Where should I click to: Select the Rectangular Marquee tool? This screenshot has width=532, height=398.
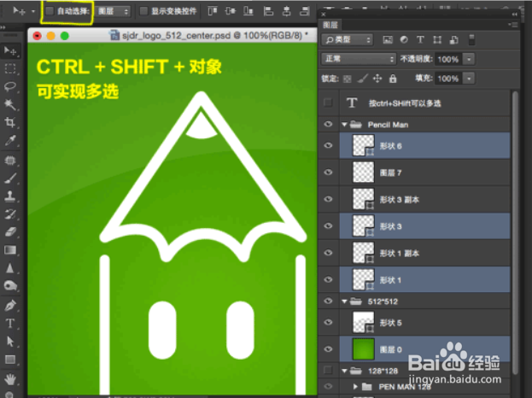pos(10,68)
